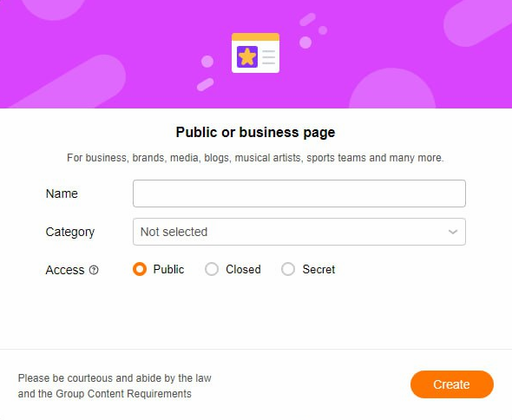Click the yellow top bar of the page illustration
The height and width of the screenshot is (420, 512).
[x=255, y=37]
